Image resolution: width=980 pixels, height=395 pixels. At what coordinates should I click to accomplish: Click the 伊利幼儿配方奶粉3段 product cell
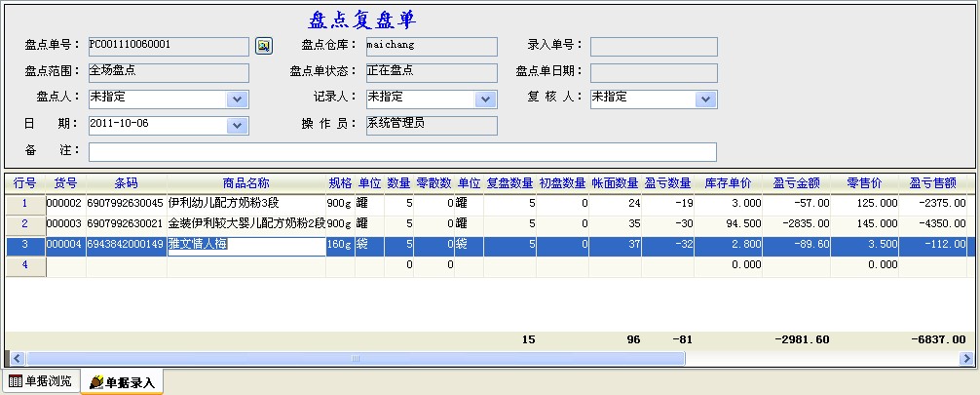point(245,203)
